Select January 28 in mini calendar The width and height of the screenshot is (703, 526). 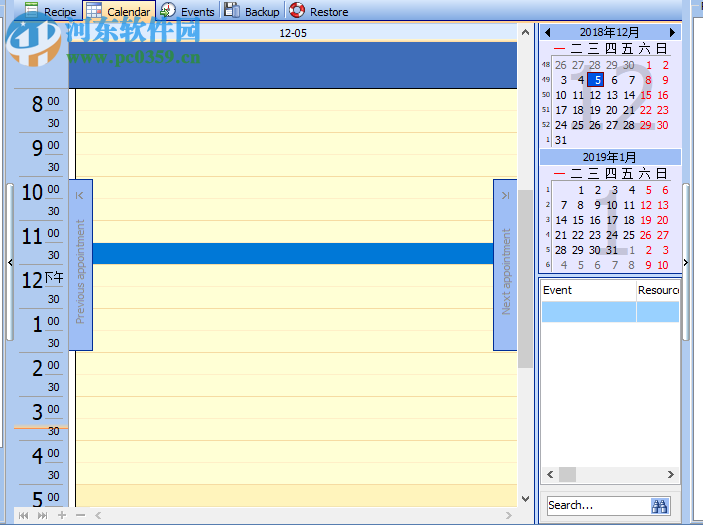tap(561, 250)
